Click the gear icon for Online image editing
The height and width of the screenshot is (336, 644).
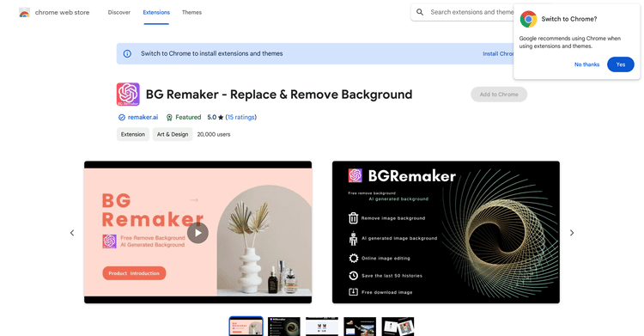[x=353, y=259]
